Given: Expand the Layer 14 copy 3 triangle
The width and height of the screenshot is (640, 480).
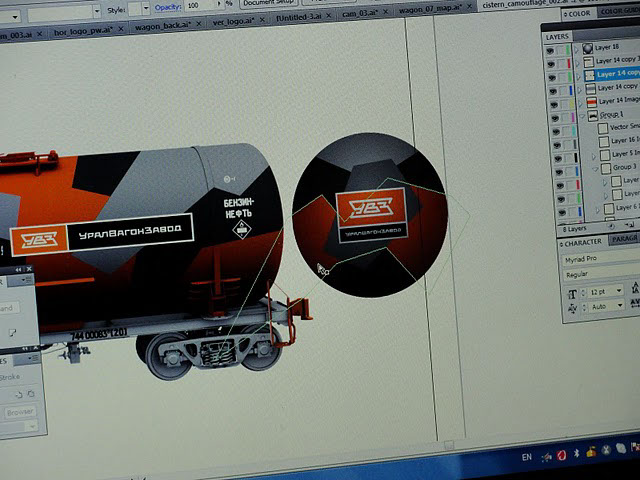Looking at the screenshot, I should [x=578, y=63].
